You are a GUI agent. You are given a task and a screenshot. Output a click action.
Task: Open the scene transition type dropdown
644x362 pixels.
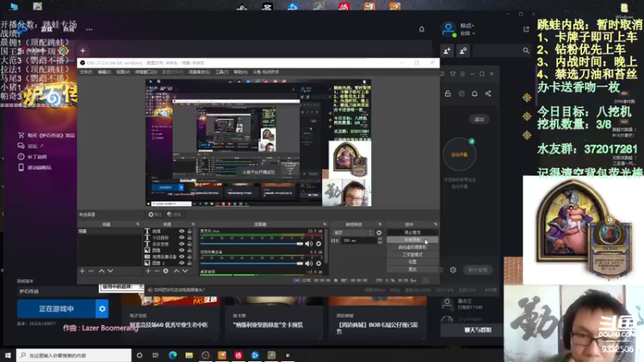point(353,232)
